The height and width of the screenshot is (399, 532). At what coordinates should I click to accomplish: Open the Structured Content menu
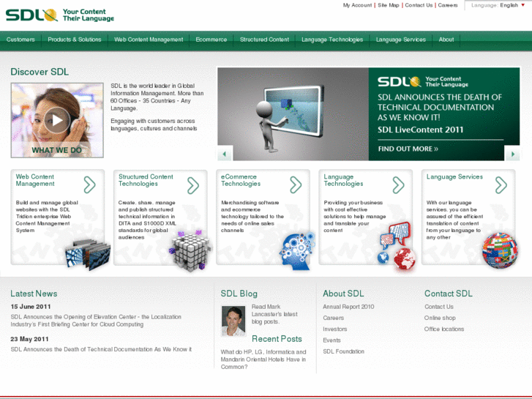point(264,40)
